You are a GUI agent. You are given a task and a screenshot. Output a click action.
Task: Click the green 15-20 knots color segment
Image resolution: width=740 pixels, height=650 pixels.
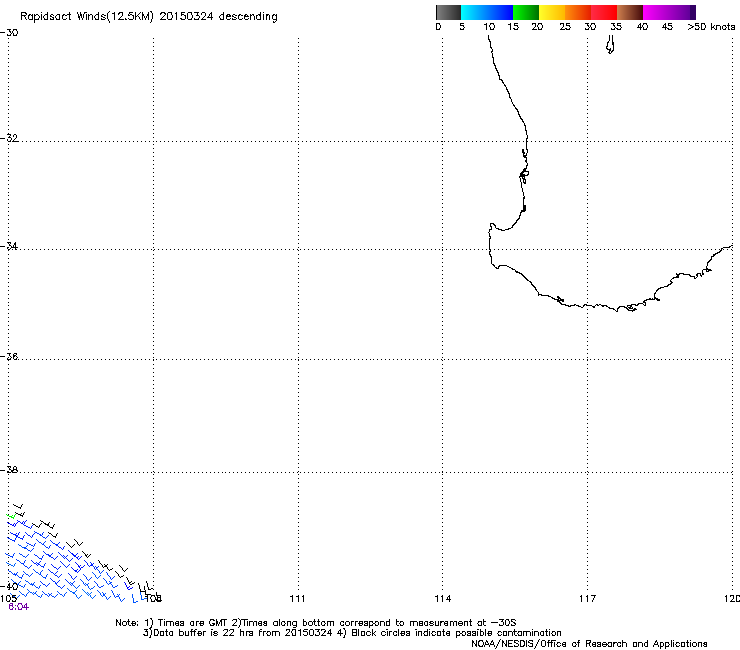tap(526, 12)
